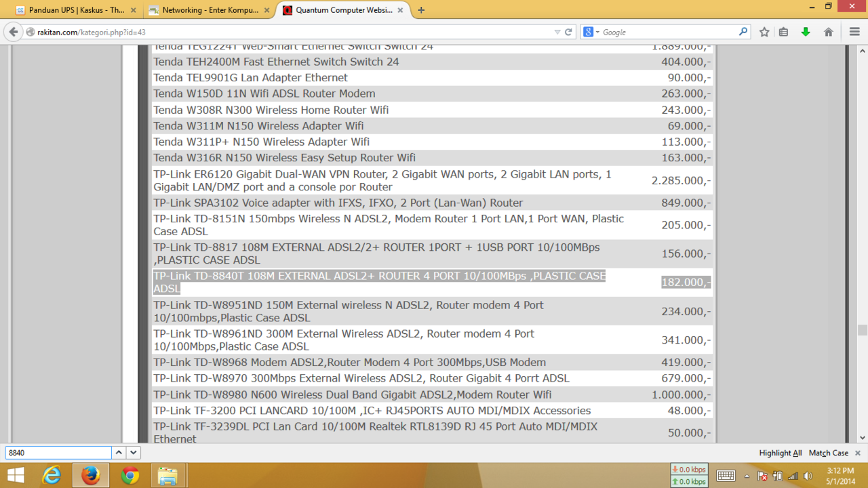
Task: Click highlighted TP-Link TD-8840T row
Action: [x=433, y=282]
